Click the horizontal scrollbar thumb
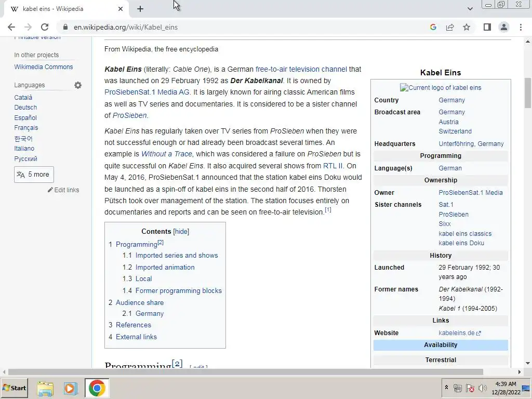 [x=245, y=372]
